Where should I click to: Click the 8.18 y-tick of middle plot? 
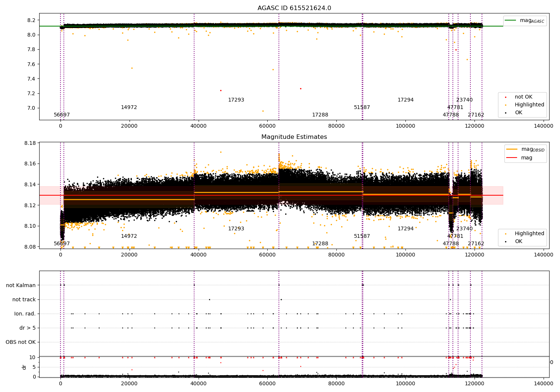(30, 143)
